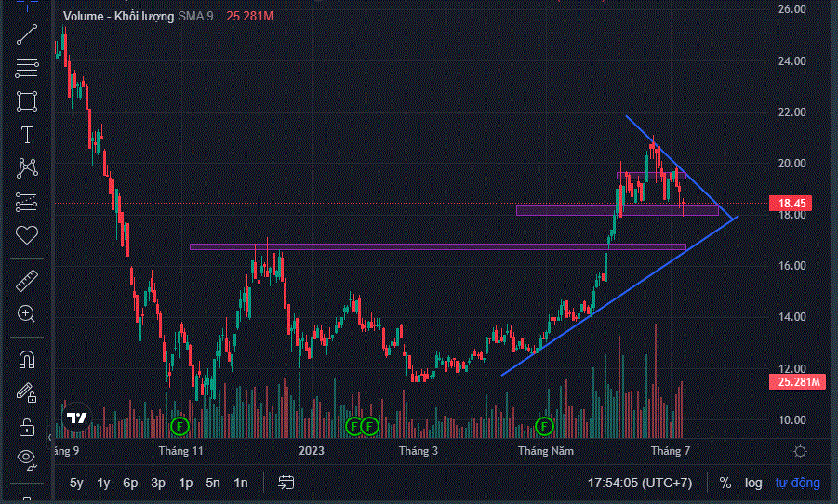Set range to 5y
The image size is (838, 504).
(76, 483)
